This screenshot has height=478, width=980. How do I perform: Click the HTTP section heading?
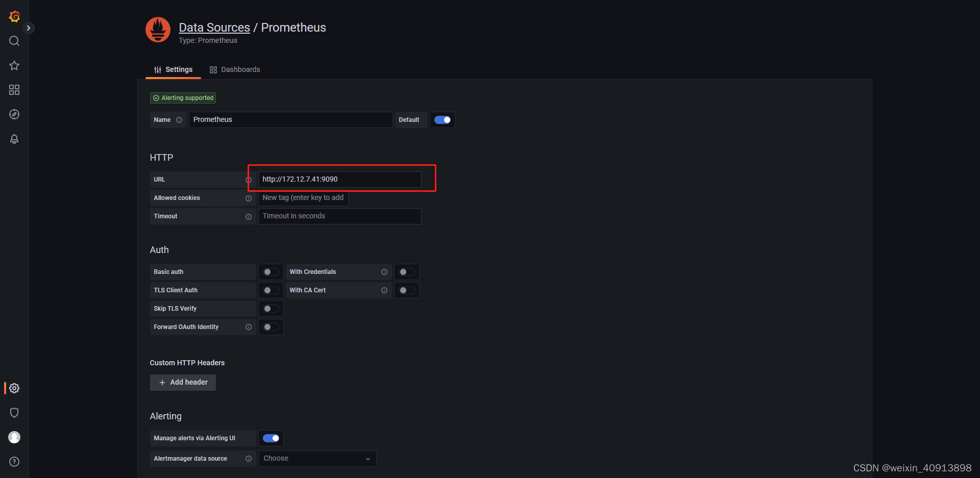(161, 158)
